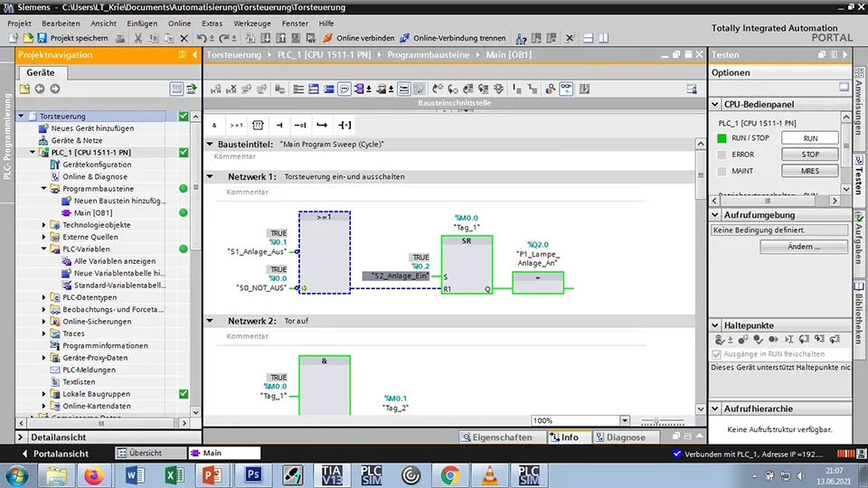Click the cut scissors icon
The width and height of the screenshot is (868, 488).
pos(137,38)
